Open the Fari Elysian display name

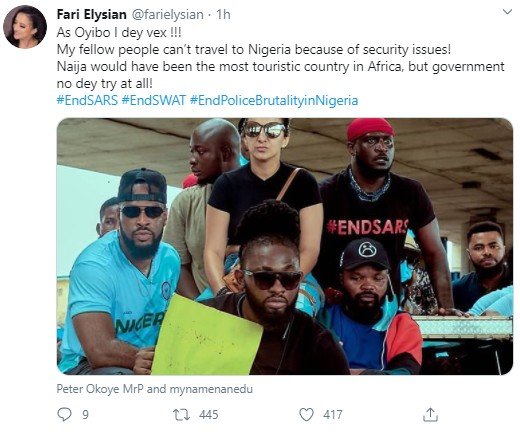click(92, 14)
